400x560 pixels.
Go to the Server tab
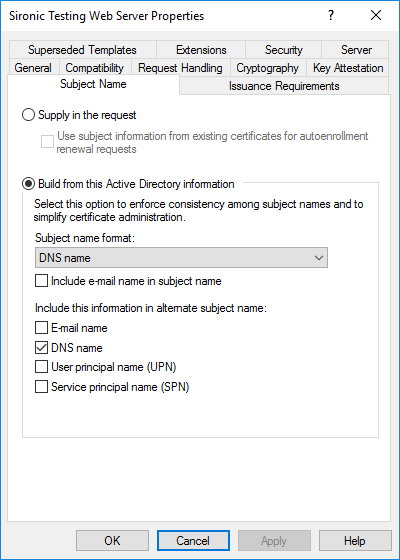pos(355,50)
